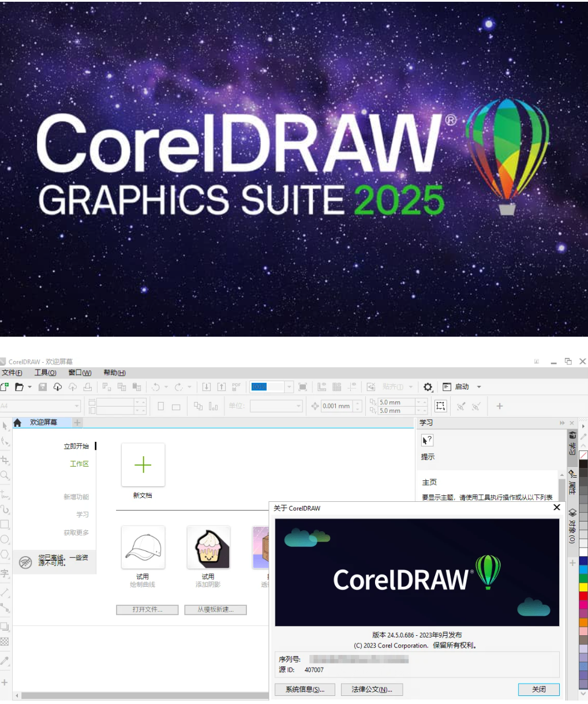Open the 窗口 (Window) menu
The image size is (588, 704).
pyautogui.click(x=80, y=373)
